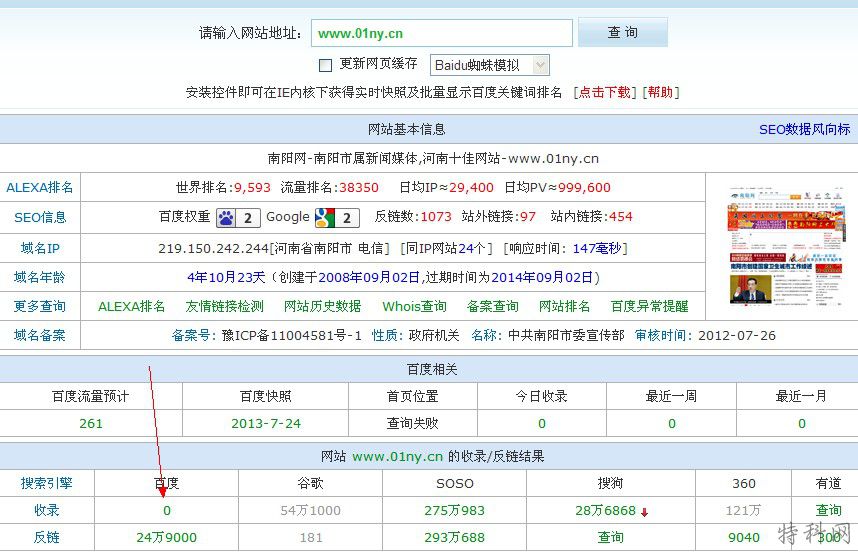Click the 搜狗 收录 value 28万6868

(605, 510)
